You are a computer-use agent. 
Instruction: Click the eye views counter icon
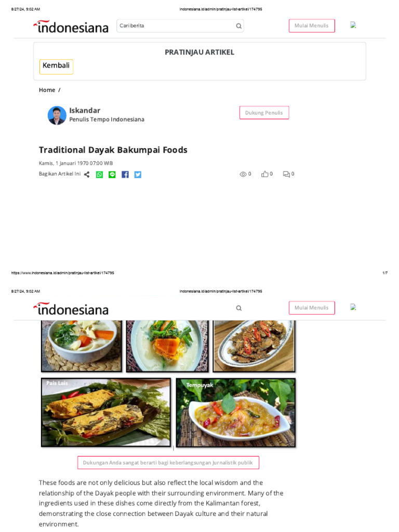pyautogui.click(x=243, y=175)
